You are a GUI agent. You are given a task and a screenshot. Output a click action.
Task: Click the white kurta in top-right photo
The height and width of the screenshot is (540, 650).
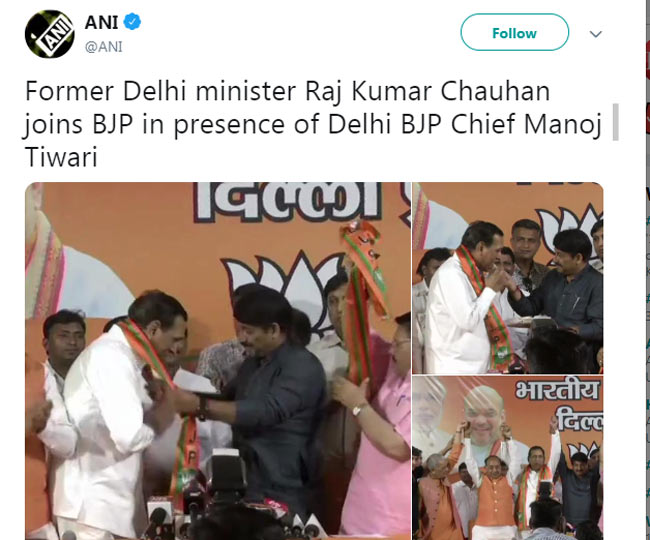[x=458, y=319]
